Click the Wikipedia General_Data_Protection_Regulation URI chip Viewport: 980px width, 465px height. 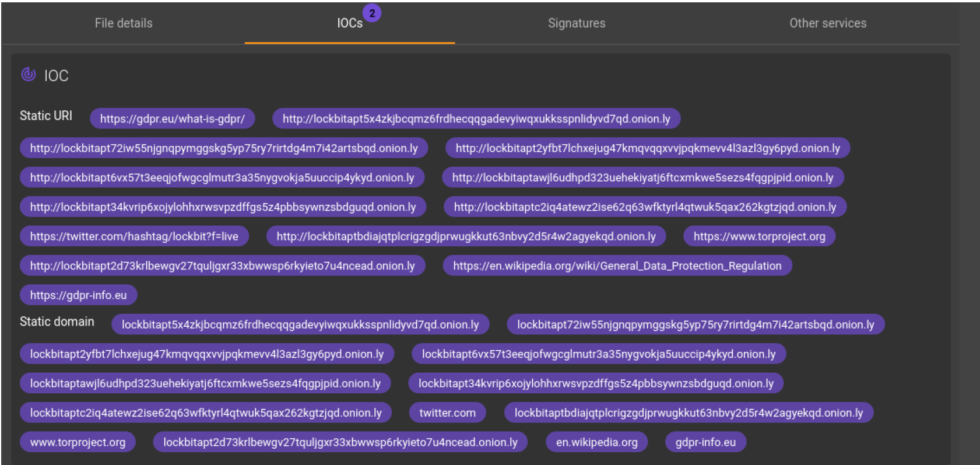point(617,266)
